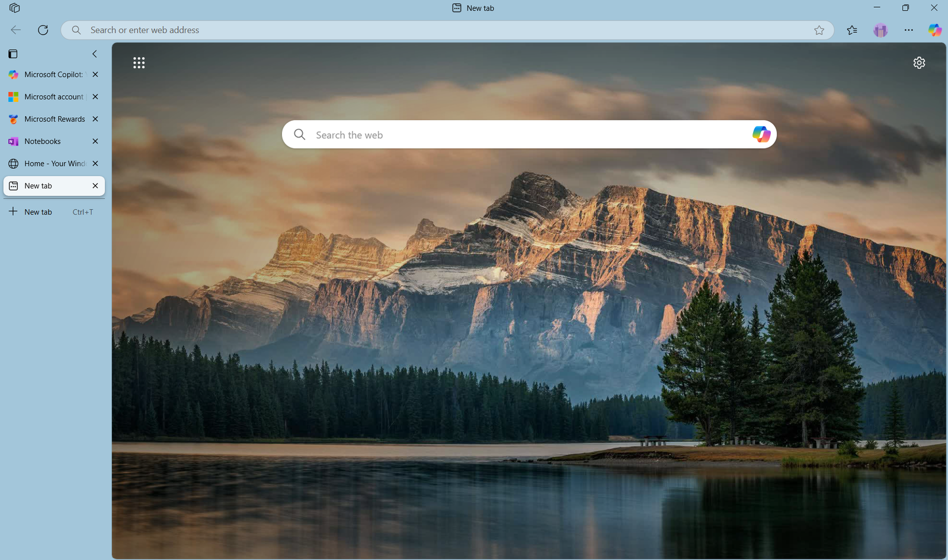The image size is (948, 560).
Task: Click magnifier icon in web search box
Action: tap(300, 135)
